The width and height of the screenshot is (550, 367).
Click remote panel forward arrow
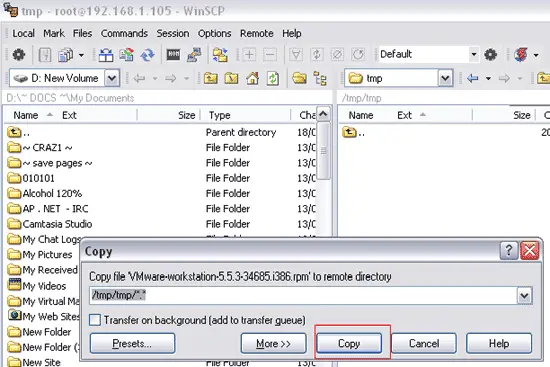tap(504, 78)
